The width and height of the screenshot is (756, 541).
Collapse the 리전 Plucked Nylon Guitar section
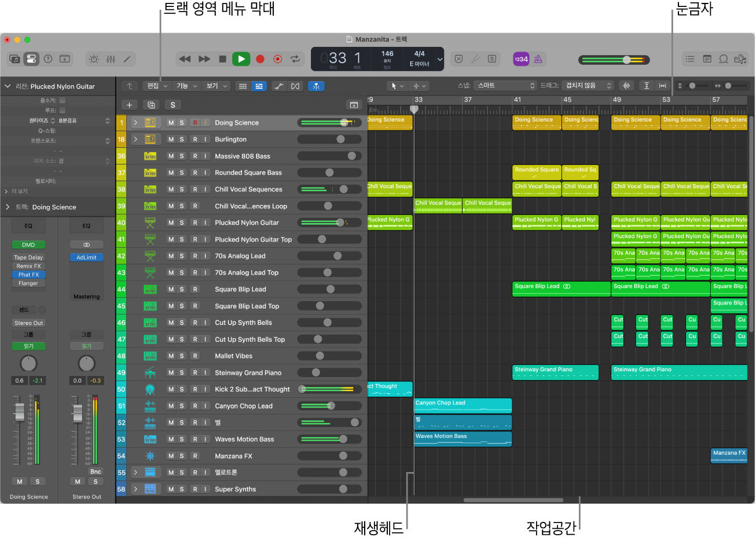(8, 86)
